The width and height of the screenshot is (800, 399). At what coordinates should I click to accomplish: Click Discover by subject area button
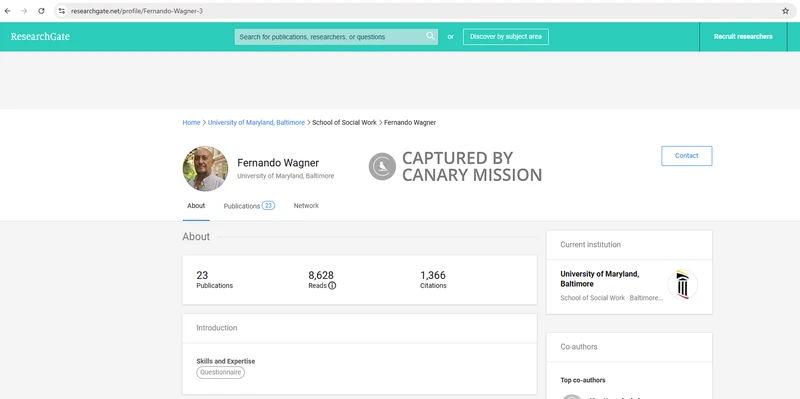pyautogui.click(x=506, y=37)
